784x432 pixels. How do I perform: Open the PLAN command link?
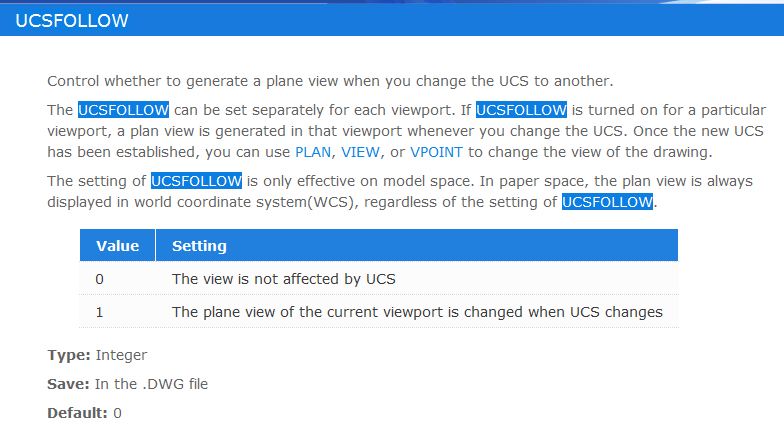313,152
